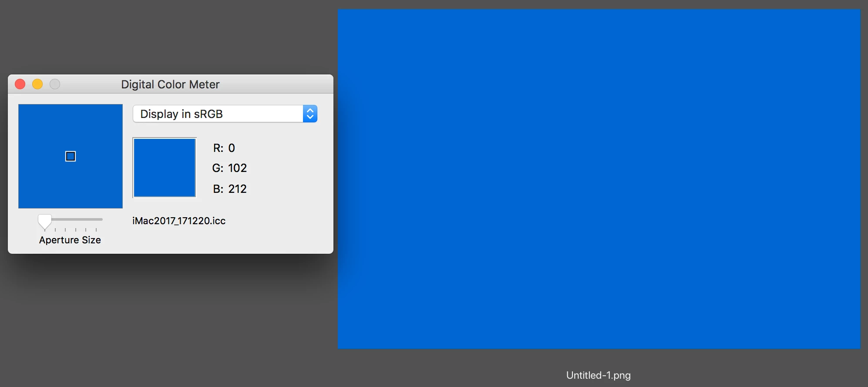Screen dimensions: 868x387
Task: Click the Digital Color Meter title bar
Action: [171, 84]
